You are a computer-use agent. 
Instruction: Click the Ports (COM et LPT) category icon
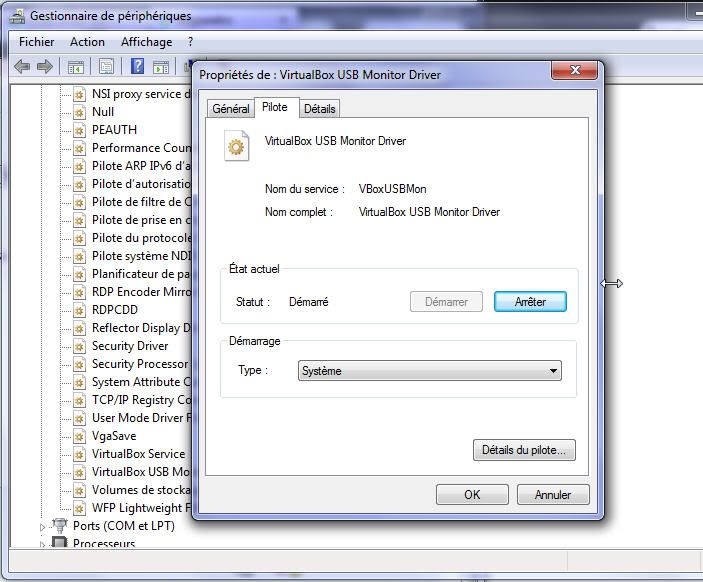60,526
